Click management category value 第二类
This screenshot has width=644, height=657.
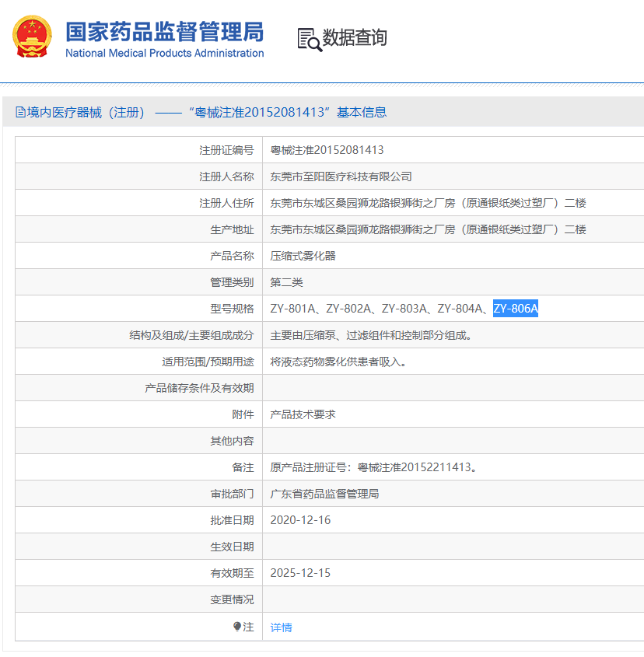(286, 282)
